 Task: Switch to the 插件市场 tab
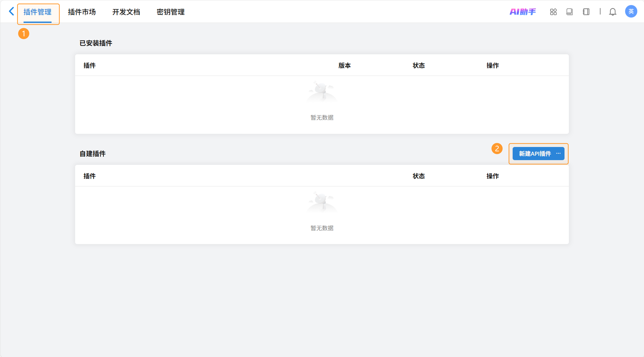[x=82, y=12]
